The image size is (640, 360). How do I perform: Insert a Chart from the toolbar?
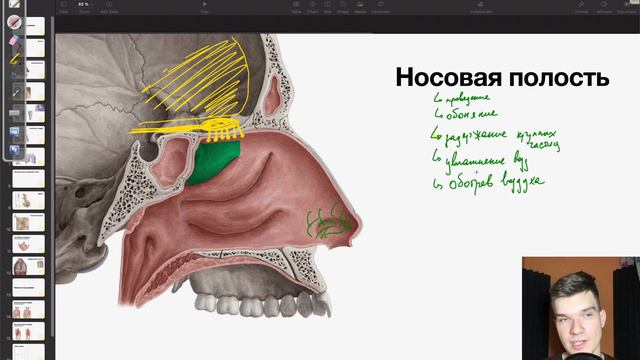[x=312, y=7]
